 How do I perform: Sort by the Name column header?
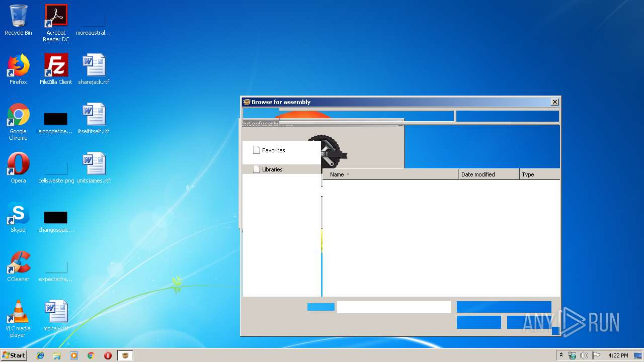point(391,174)
